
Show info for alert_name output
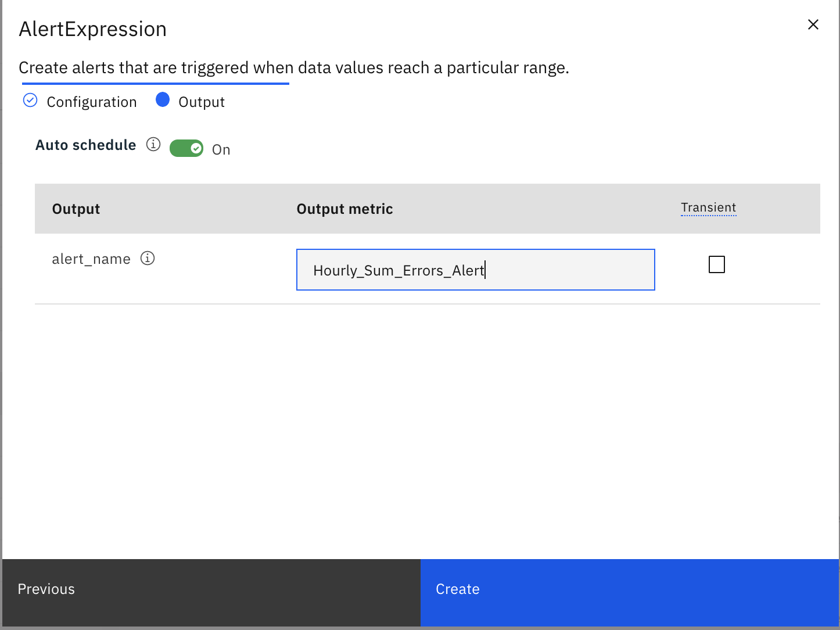148,258
